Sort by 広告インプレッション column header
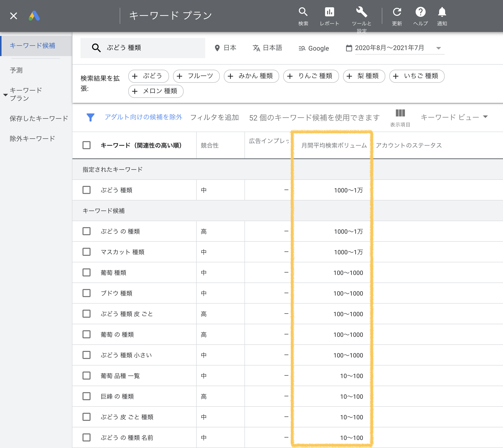 pos(269,141)
